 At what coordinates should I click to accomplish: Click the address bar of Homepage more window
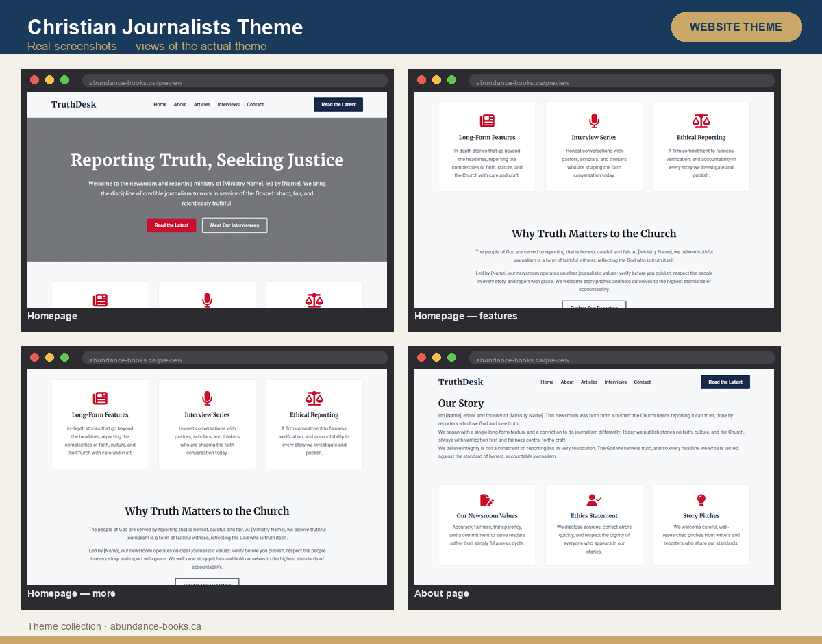click(x=235, y=358)
